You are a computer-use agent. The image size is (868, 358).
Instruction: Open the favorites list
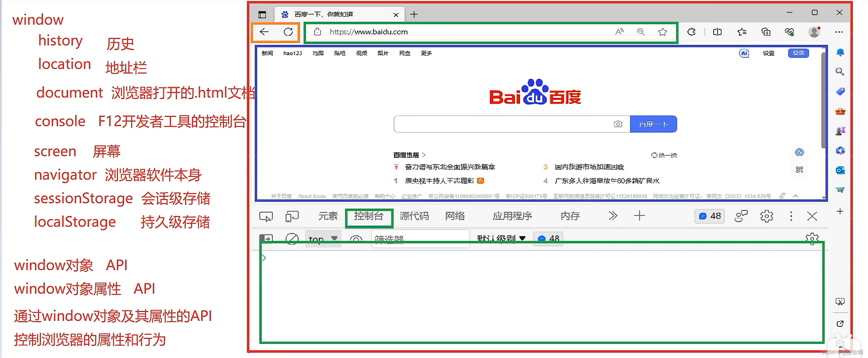(x=742, y=32)
